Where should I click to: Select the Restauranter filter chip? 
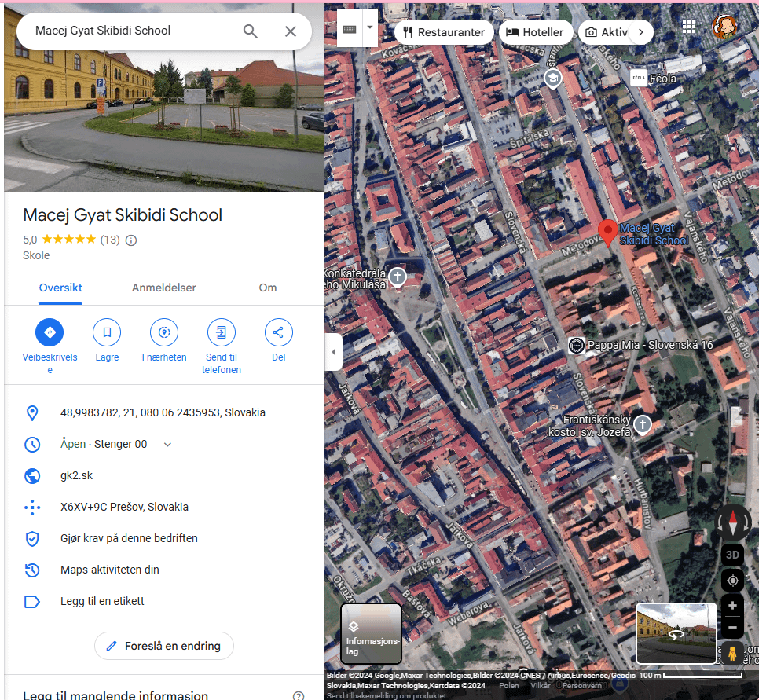point(445,32)
